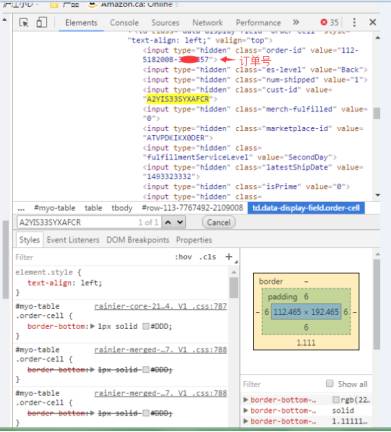391x432 pixels.
Task: Go to previous search result arrow
Action: click(168, 222)
